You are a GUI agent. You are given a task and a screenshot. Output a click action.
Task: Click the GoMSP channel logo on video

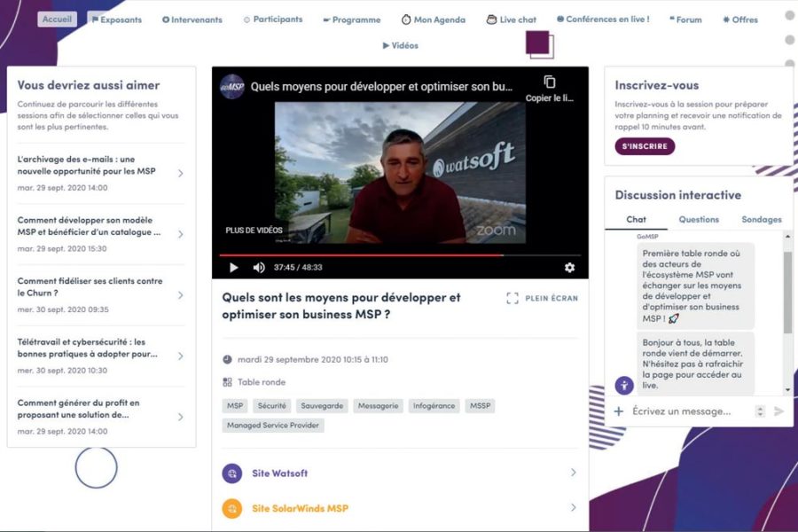pyautogui.click(x=232, y=87)
